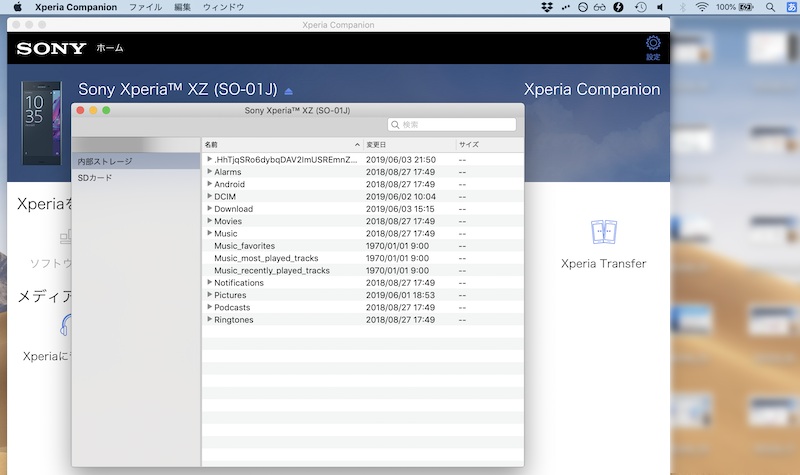Expand the Pictures folder triangle
Image resolution: width=800 pixels, height=475 pixels.
210,295
